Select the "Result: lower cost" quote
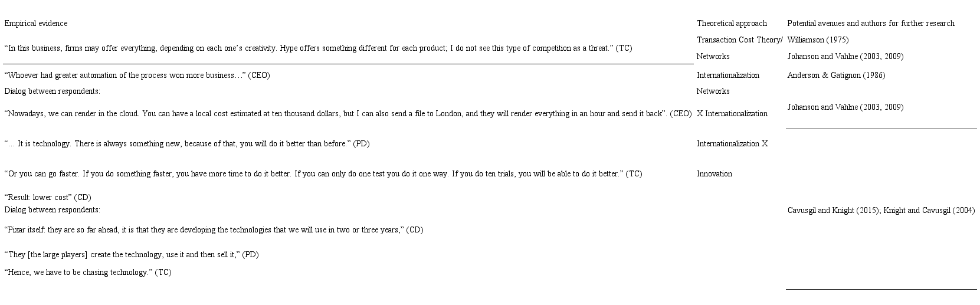The image size is (980, 305). (48, 198)
